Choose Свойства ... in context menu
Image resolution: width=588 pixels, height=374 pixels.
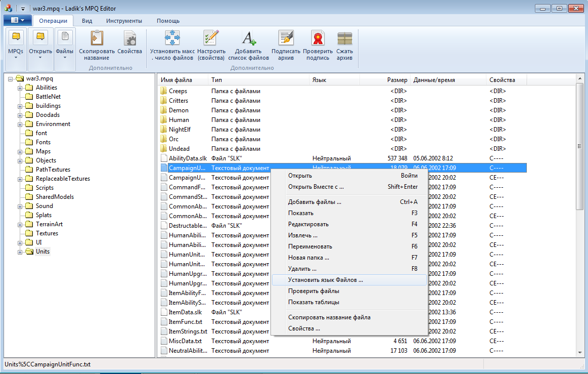(x=349, y=328)
